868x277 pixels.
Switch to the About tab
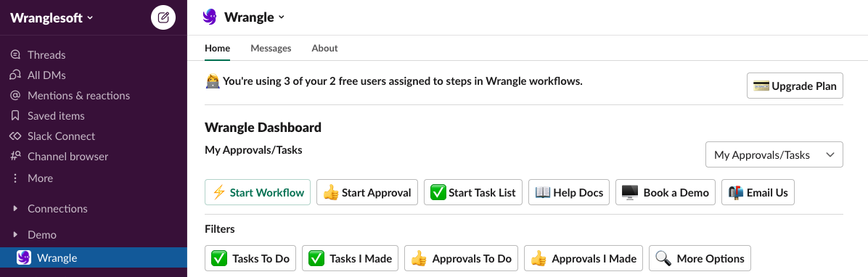tap(324, 48)
